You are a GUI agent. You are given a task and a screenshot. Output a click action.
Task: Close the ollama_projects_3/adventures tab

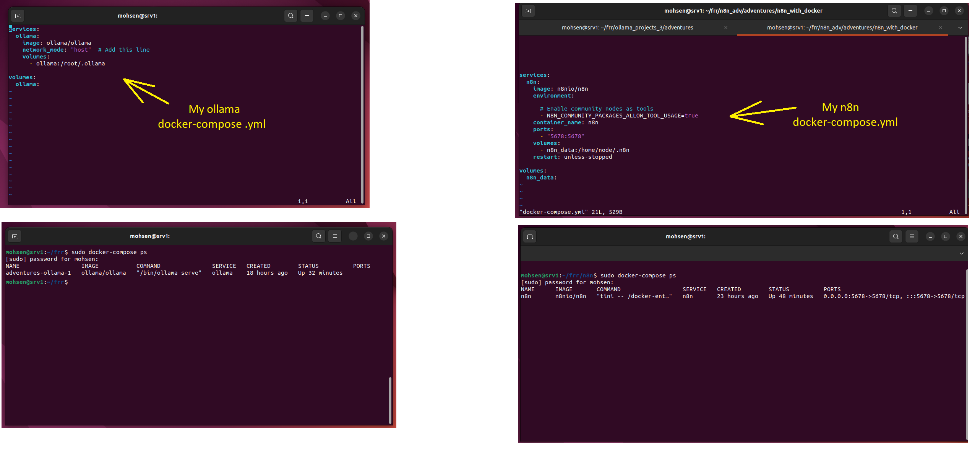726,28
